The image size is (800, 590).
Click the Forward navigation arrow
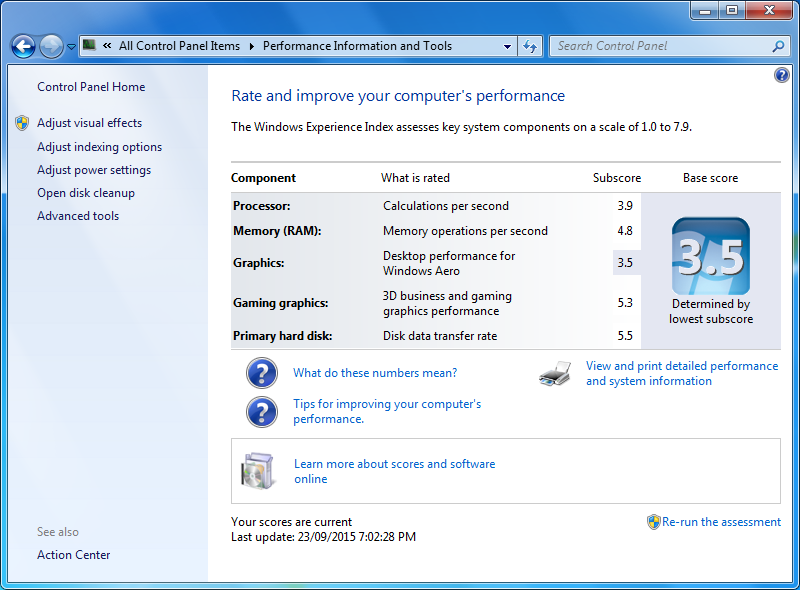click(51, 46)
